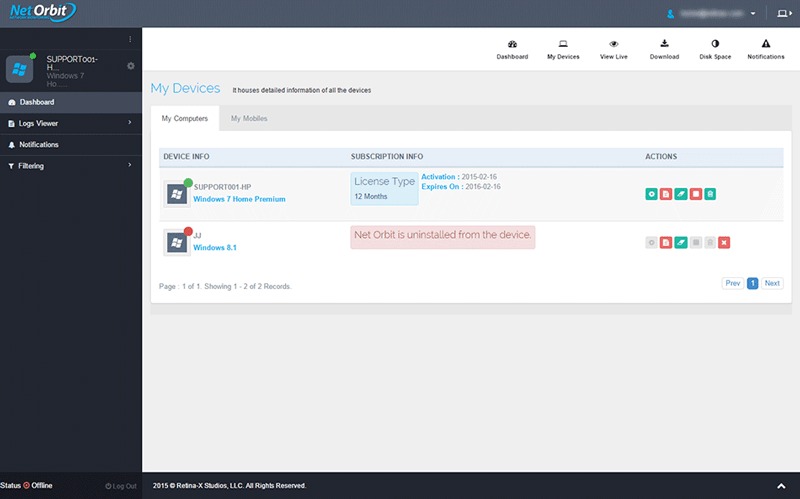Click green eraser action for SUPPORT001-HP

681,194
